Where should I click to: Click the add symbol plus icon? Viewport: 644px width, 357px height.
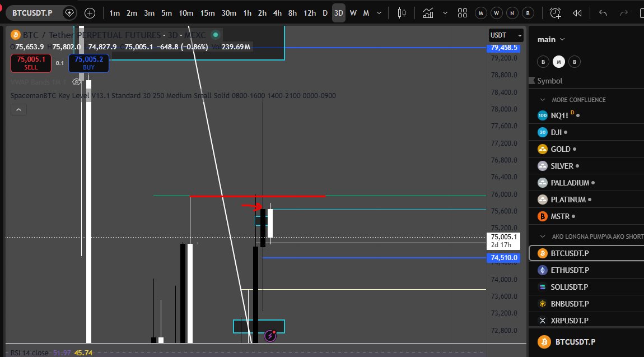(x=90, y=13)
